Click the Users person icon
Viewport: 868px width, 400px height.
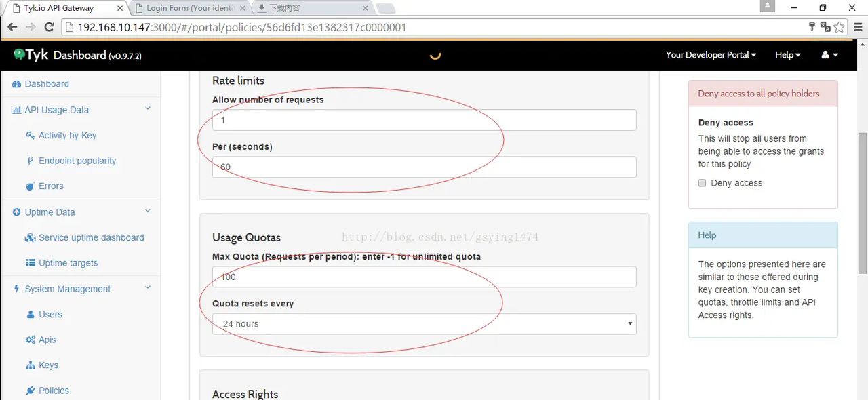(30, 315)
